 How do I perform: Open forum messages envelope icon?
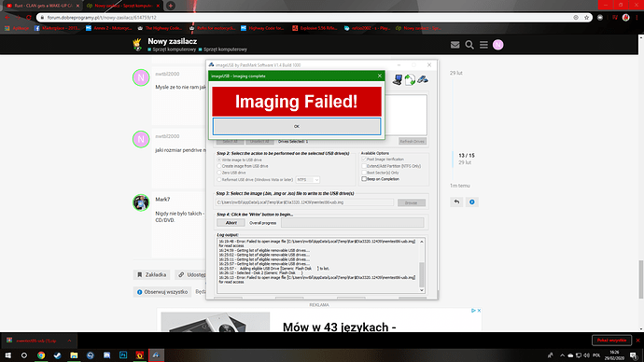tap(455, 45)
